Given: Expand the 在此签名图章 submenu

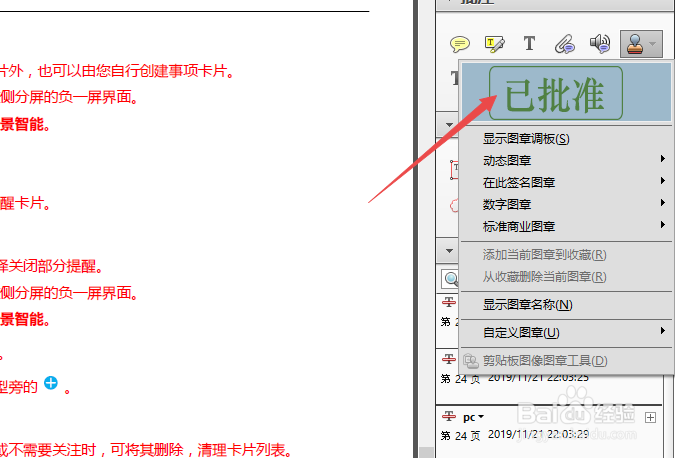Looking at the screenshot, I should pyautogui.click(x=566, y=182).
